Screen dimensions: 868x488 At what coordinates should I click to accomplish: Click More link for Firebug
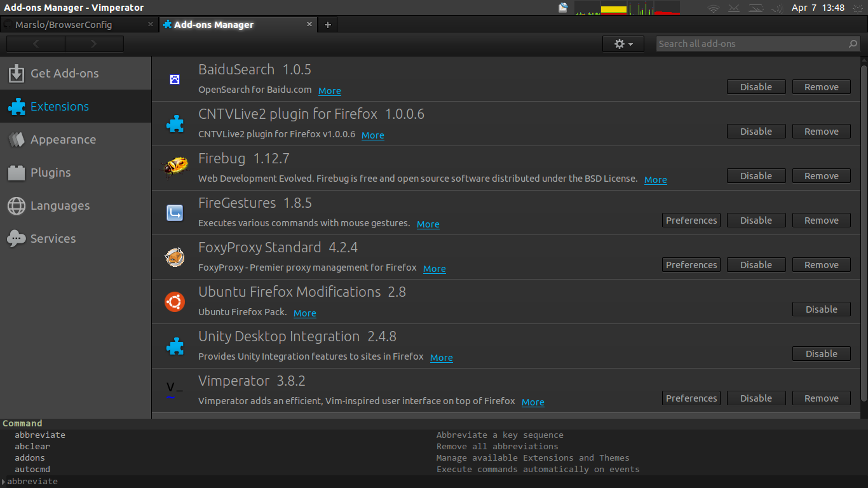[656, 180]
